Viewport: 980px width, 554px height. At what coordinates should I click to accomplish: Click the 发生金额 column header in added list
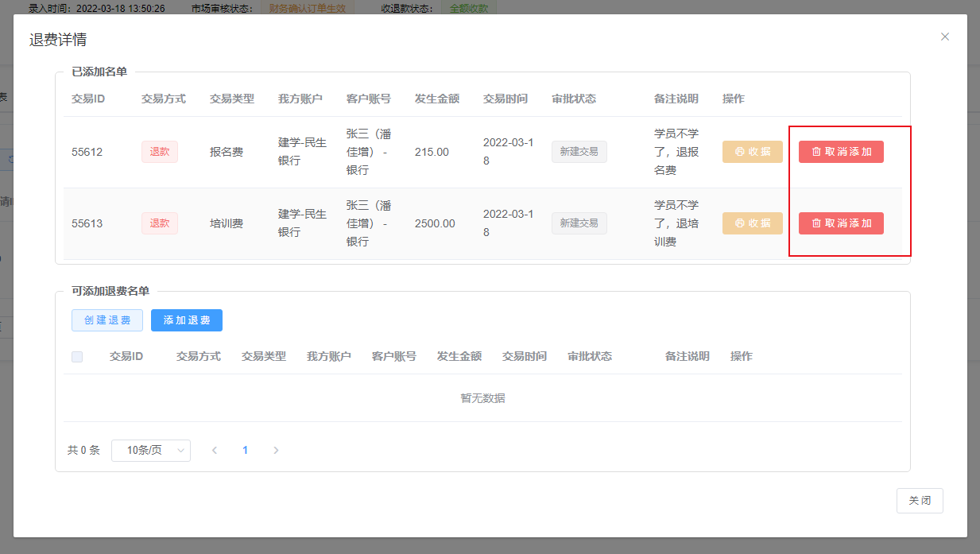pyautogui.click(x=437, y=99)
